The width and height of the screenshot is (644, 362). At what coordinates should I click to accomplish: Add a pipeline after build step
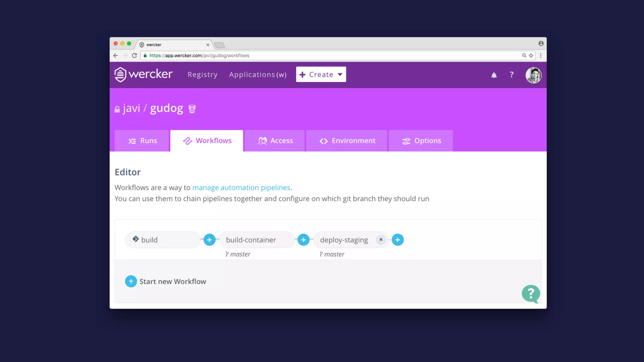coord(209,240)
